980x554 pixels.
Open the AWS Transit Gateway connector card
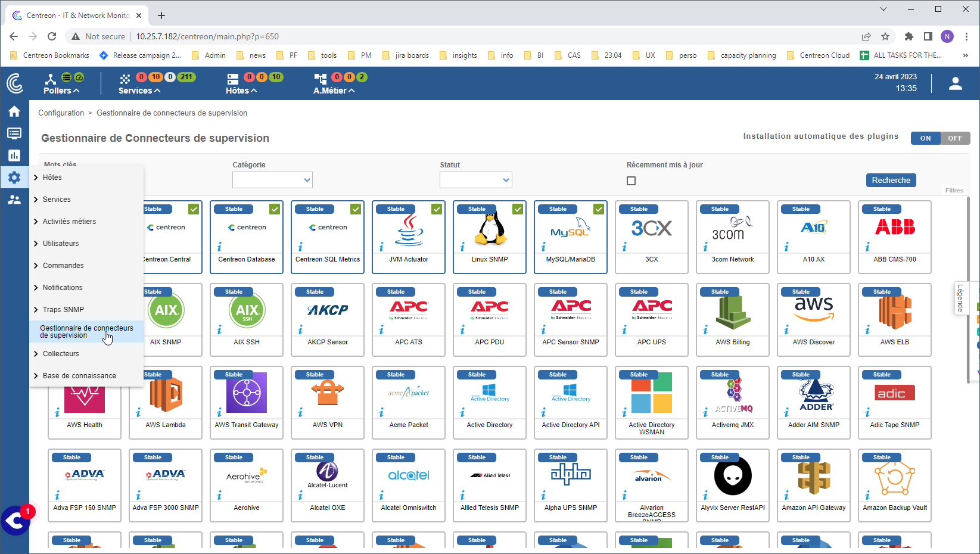(247, 403)
